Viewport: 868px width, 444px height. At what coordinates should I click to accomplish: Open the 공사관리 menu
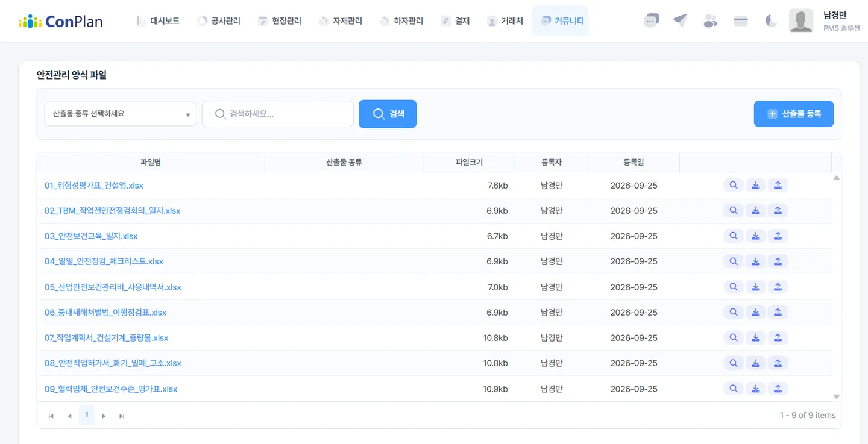[x=219, y=21]
